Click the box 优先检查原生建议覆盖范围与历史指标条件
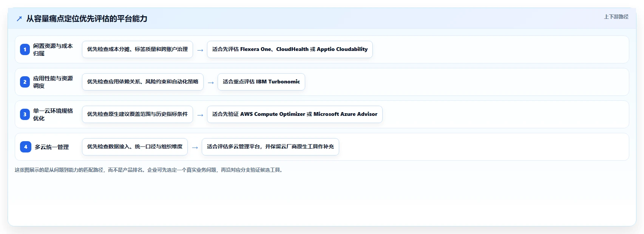 [137, 114]
